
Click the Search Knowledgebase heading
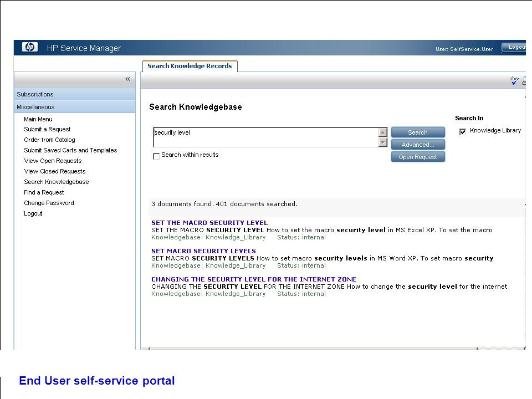(x=196, y=107)
